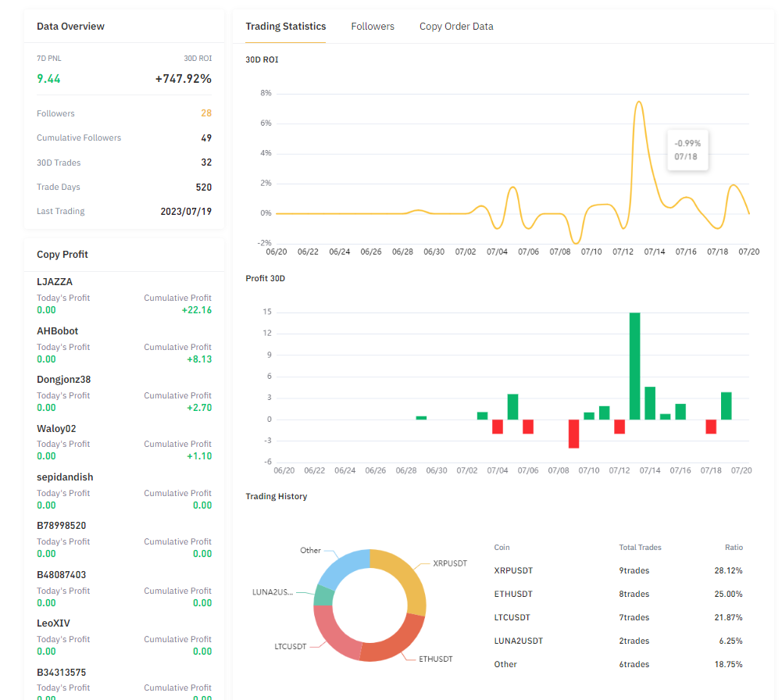
Task: Click the Ratio column header
Action: (734, 548)
